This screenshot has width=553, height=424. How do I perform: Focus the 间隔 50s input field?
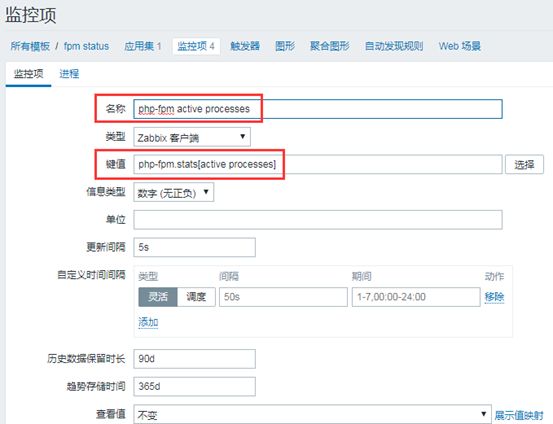click(x=283, y=297)
